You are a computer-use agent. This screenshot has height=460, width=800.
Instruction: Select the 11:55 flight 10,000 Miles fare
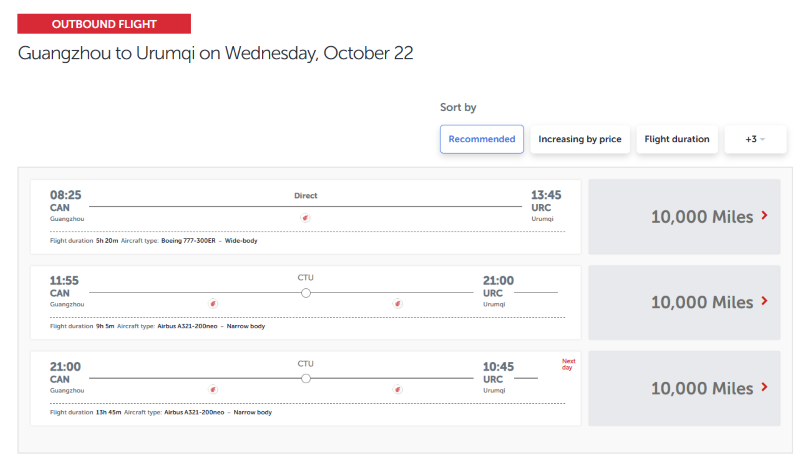[x=684, y=302]
